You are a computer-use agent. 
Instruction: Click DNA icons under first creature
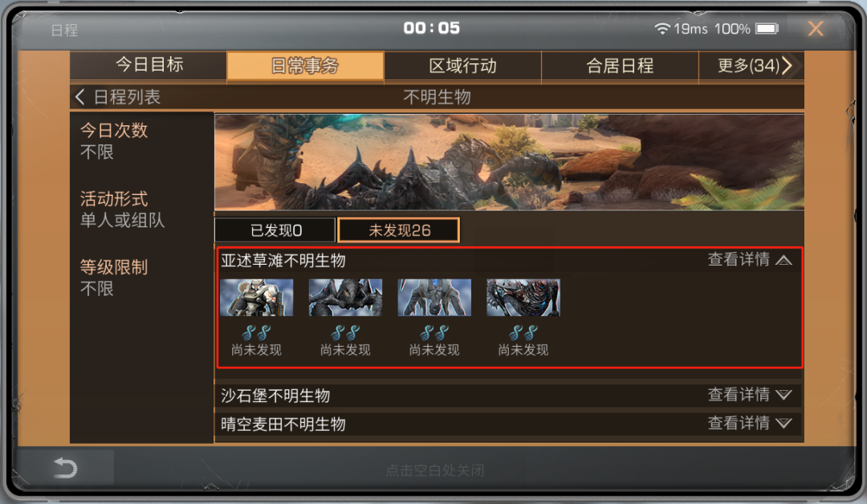tap(257, 332)
